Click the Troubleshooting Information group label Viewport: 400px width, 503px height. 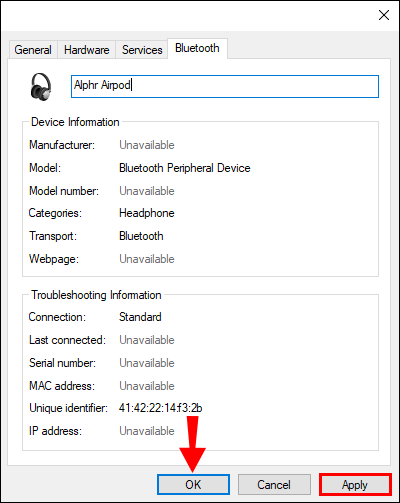click(x=96, y=295)
